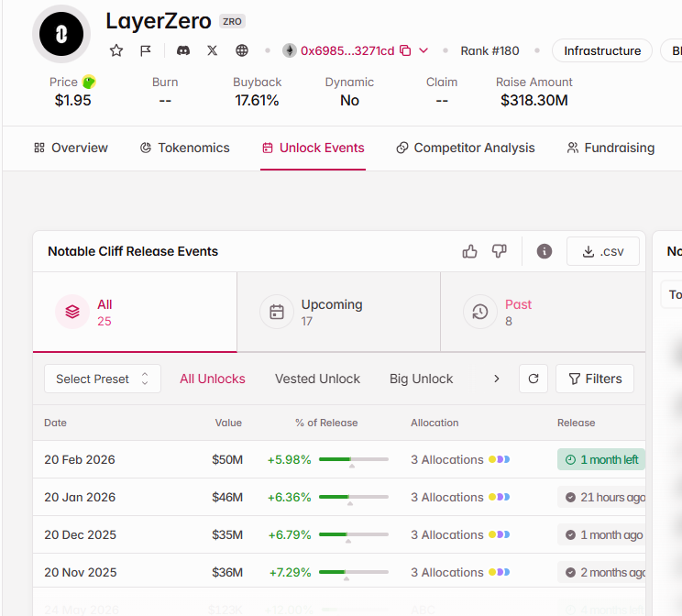Click the flag report icon
The width and height of the screenshot is (682, 616).
146,50
